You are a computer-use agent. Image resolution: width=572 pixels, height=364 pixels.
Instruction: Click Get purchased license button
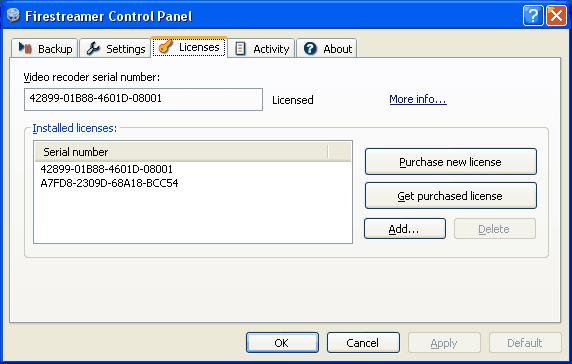tap(451, 196)
